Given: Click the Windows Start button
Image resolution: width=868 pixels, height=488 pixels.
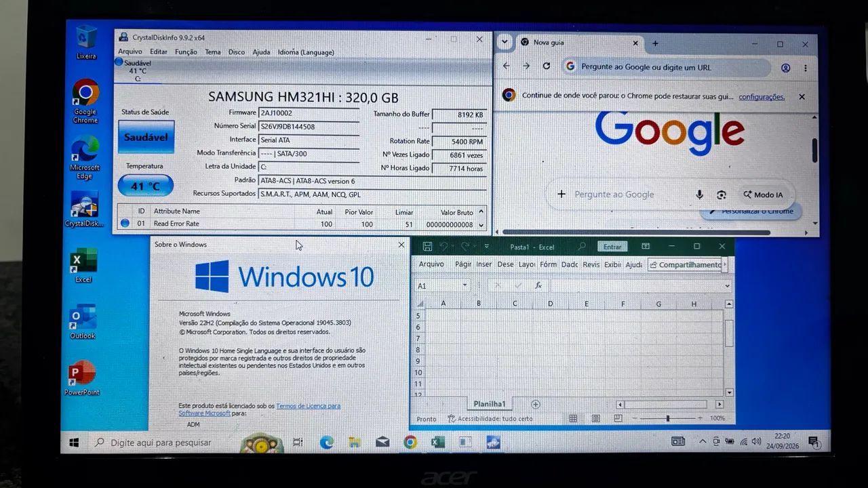Looking at the screenshot, I should [74, 443].
